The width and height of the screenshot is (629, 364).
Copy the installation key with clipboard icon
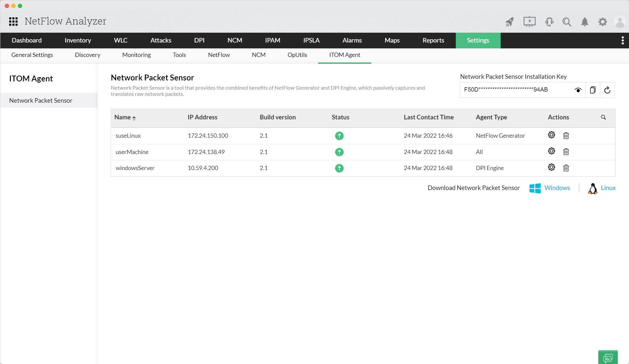coord(592,90)
